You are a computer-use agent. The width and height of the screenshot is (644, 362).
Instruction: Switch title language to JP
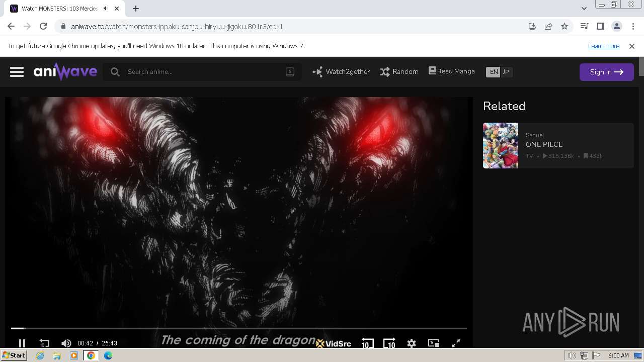pos(506,72)
